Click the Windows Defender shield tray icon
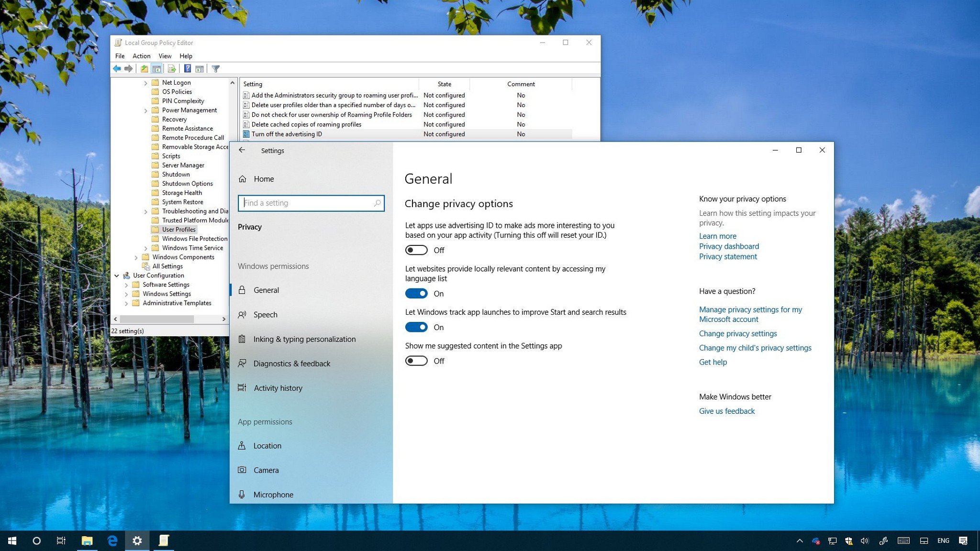The image size is (980, 551). click(848, 541)
